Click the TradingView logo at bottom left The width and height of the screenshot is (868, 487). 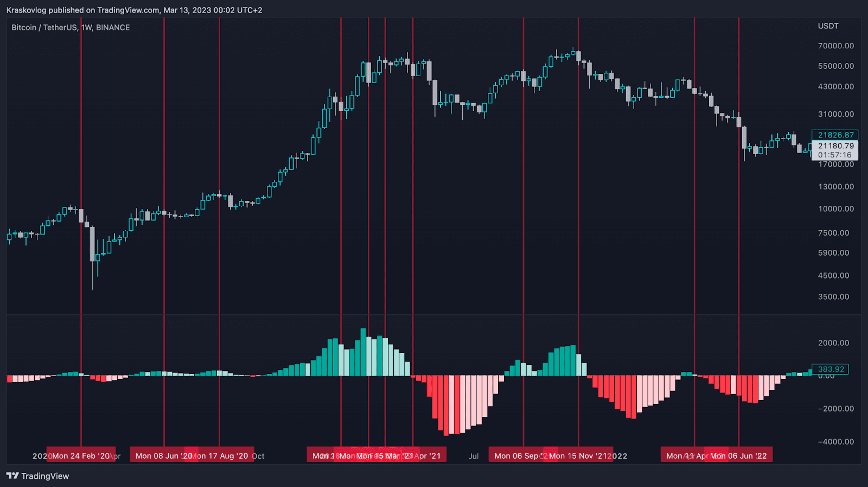click(38, 476)
